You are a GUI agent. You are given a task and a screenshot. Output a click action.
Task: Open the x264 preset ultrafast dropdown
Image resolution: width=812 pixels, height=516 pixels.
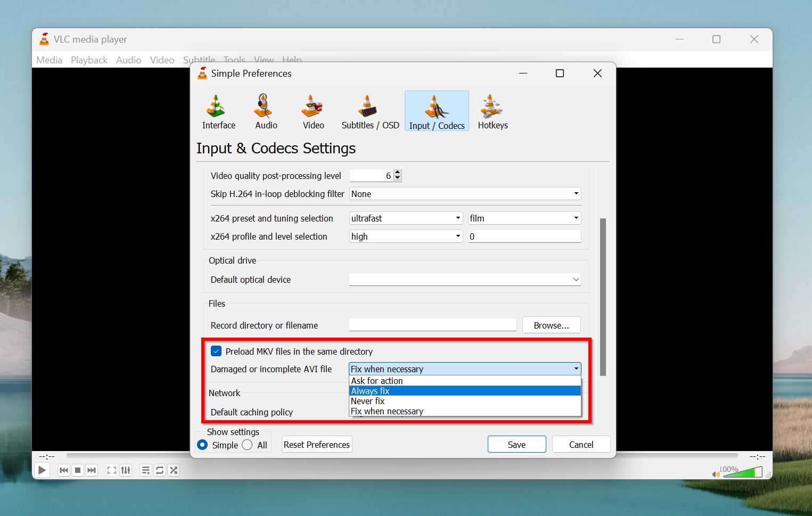(x=406, y=218)
